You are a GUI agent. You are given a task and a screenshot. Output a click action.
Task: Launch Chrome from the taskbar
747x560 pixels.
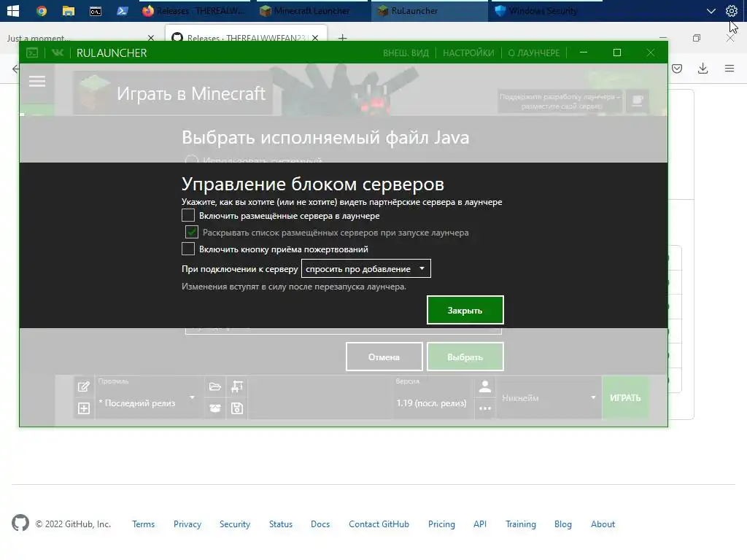[42, 10]
